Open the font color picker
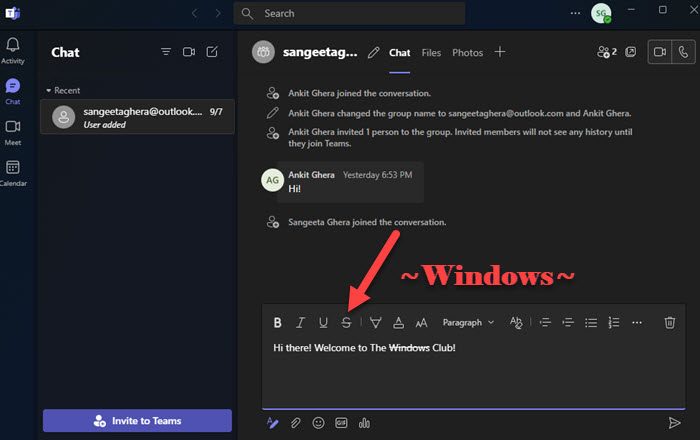The height and width of the screenshot is (440, 700). point(398,322)
